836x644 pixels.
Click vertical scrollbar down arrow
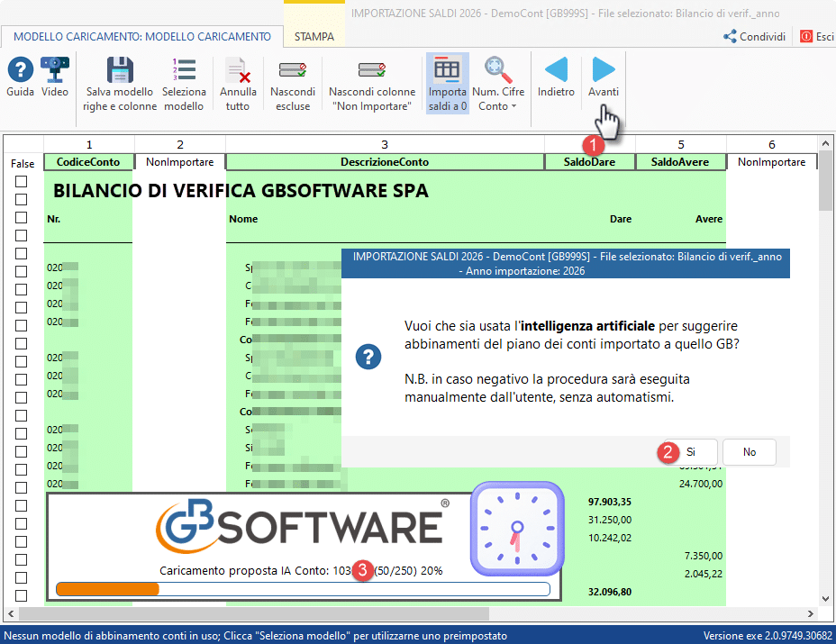[825, 599]
